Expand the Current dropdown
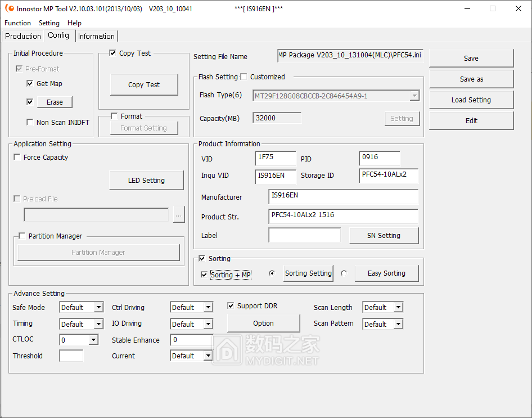This screenshot has width=532, height=418. 208,356
